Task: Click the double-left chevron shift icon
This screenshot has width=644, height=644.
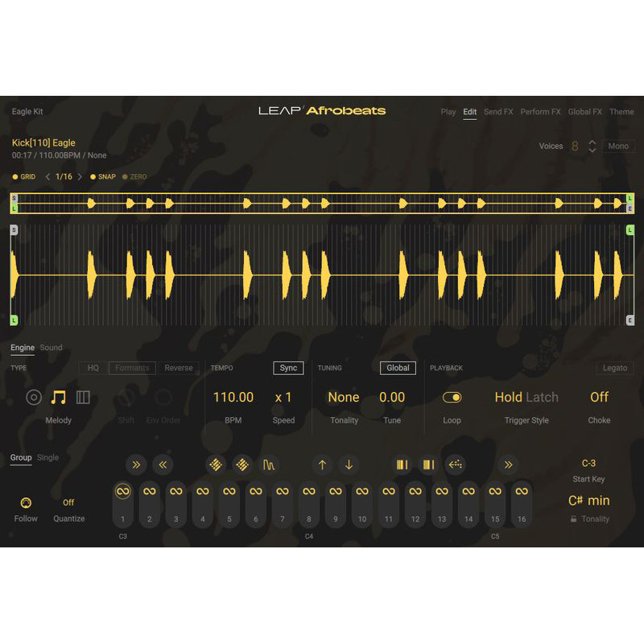Action: click(163, 464)
